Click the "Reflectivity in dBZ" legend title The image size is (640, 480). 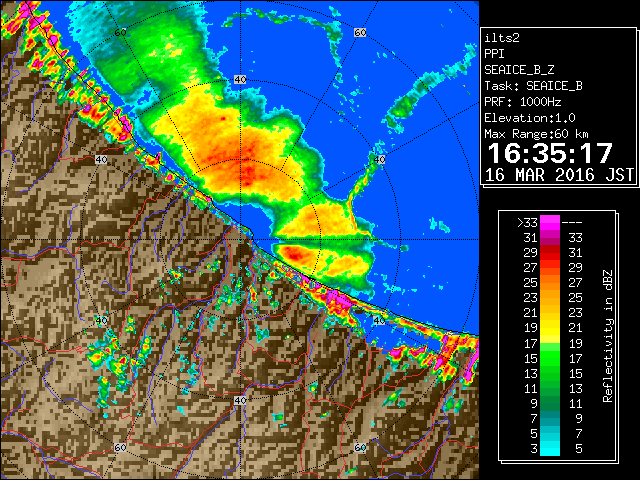coord(608,336)
